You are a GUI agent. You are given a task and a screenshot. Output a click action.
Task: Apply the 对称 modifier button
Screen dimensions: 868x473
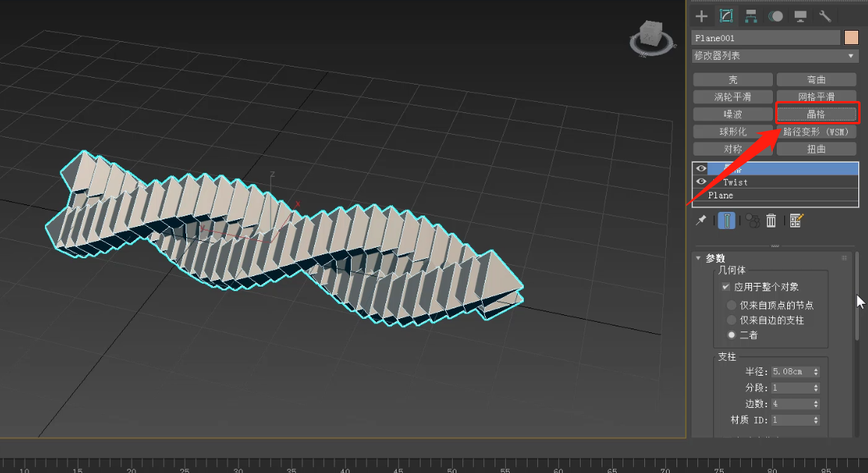pyautogui.click(x=733, y=149)
